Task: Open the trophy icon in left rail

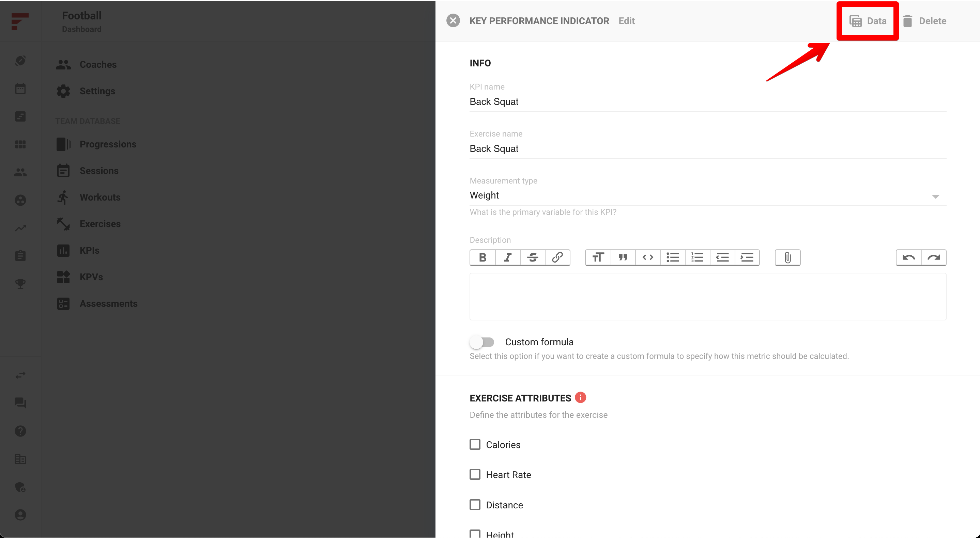Action: [x=20, y=284]
